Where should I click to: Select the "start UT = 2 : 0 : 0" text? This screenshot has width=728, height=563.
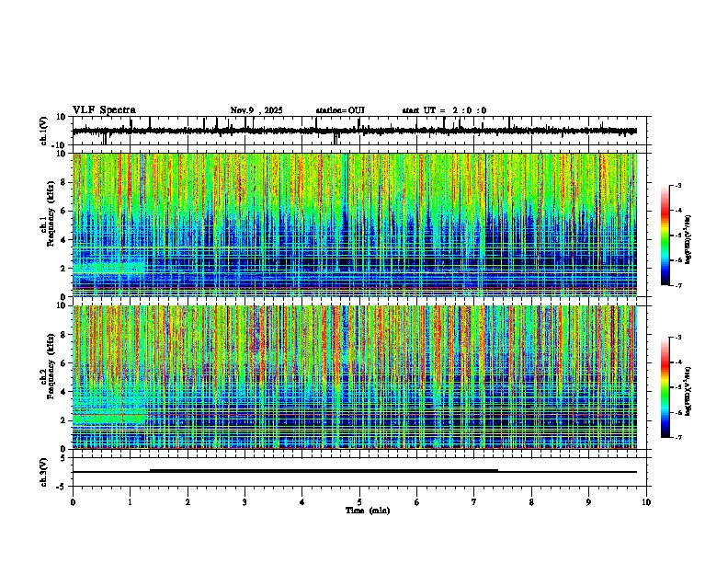click(444, 110)
